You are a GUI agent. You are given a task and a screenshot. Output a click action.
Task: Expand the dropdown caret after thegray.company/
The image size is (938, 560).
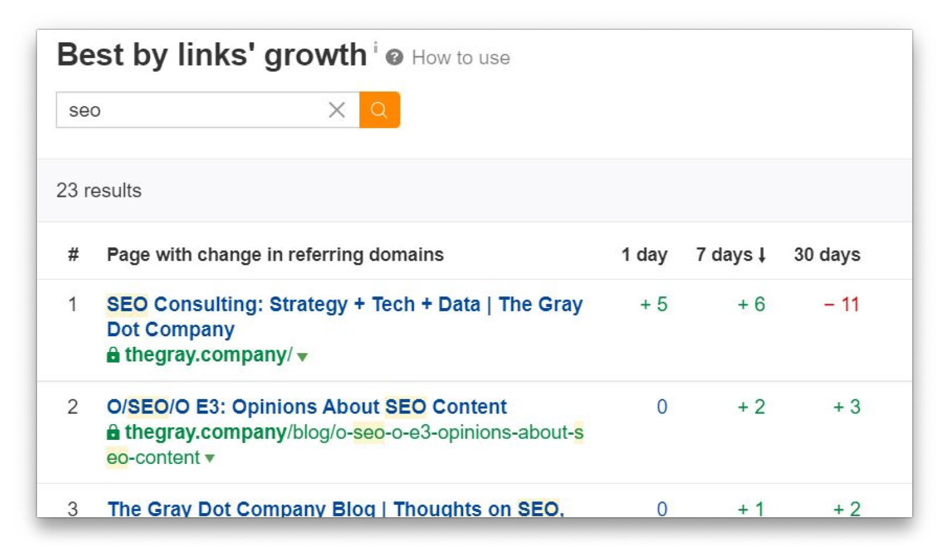303,356
